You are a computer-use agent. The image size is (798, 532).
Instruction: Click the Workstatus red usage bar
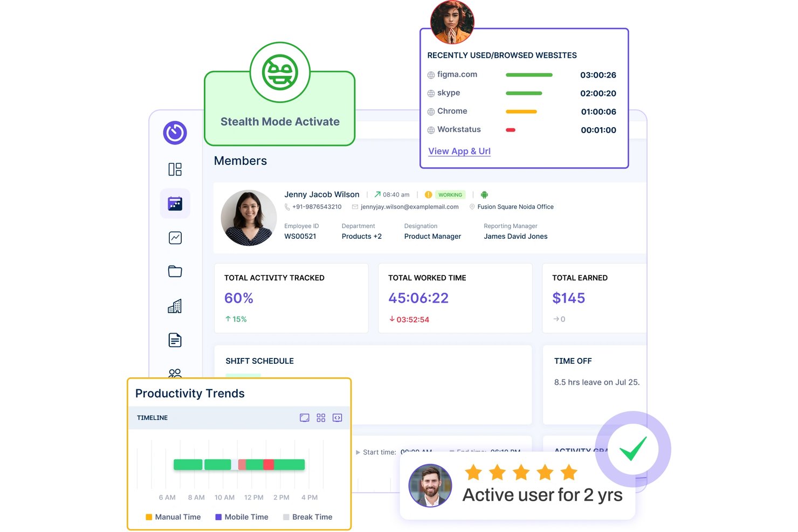tap(511, 130)
